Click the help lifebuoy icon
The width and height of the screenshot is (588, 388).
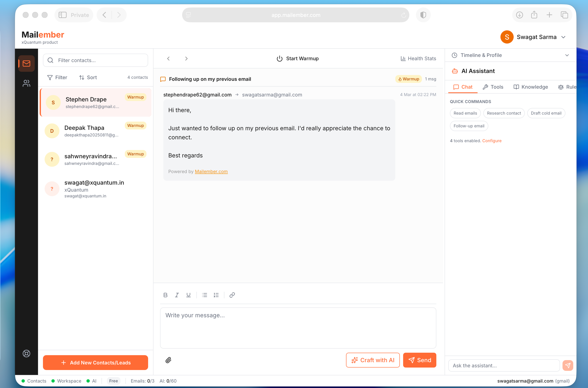26,353
